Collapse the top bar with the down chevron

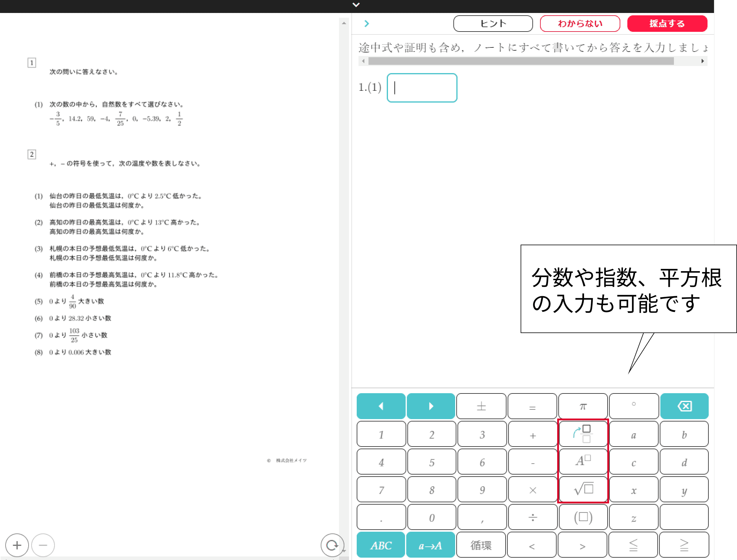point(356,5)
